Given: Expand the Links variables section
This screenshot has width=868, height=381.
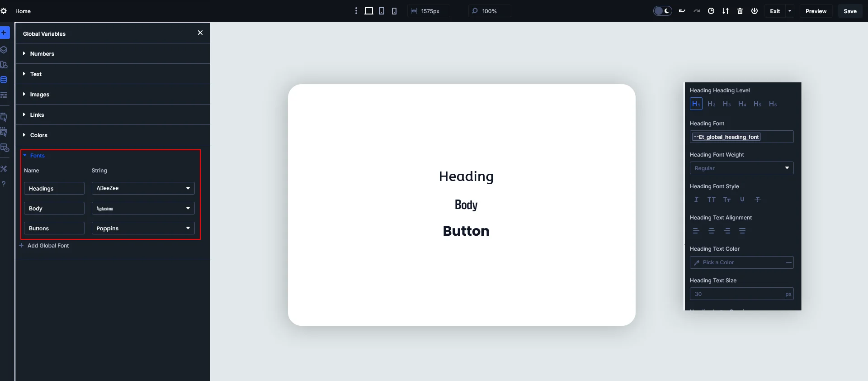Looking at the screenshot, I should point(113,114).
